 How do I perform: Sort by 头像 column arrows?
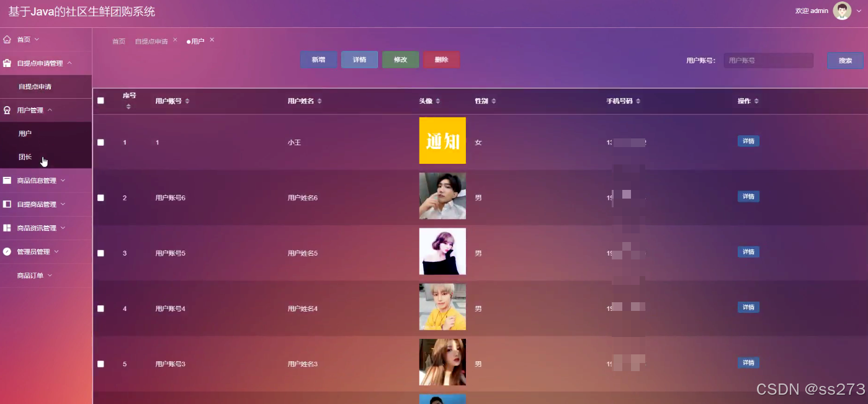[x=437, y=101]
